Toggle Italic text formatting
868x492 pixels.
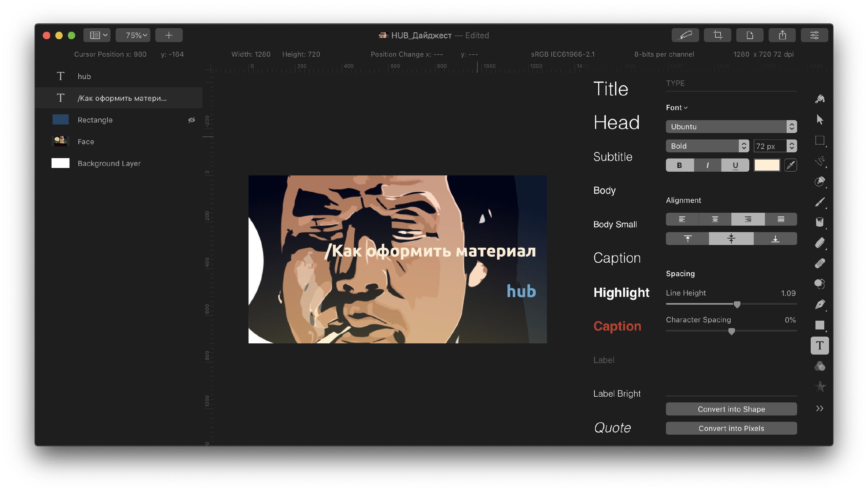(x=707, y=165)
